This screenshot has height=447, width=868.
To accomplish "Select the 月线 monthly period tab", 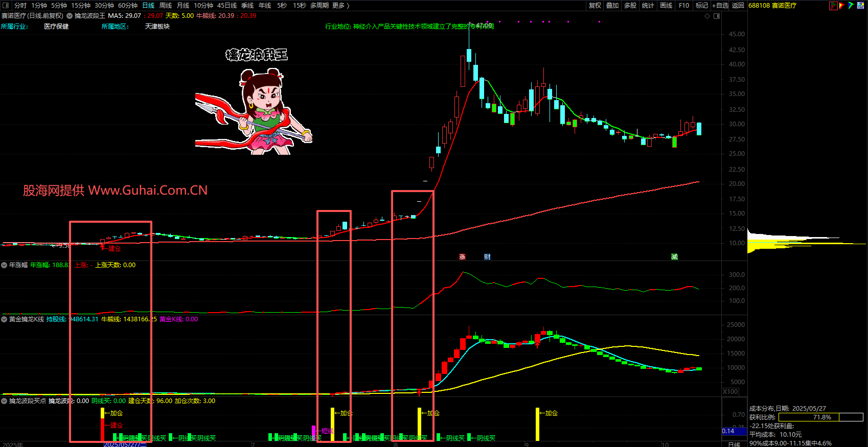I will [x=183, y=6].
